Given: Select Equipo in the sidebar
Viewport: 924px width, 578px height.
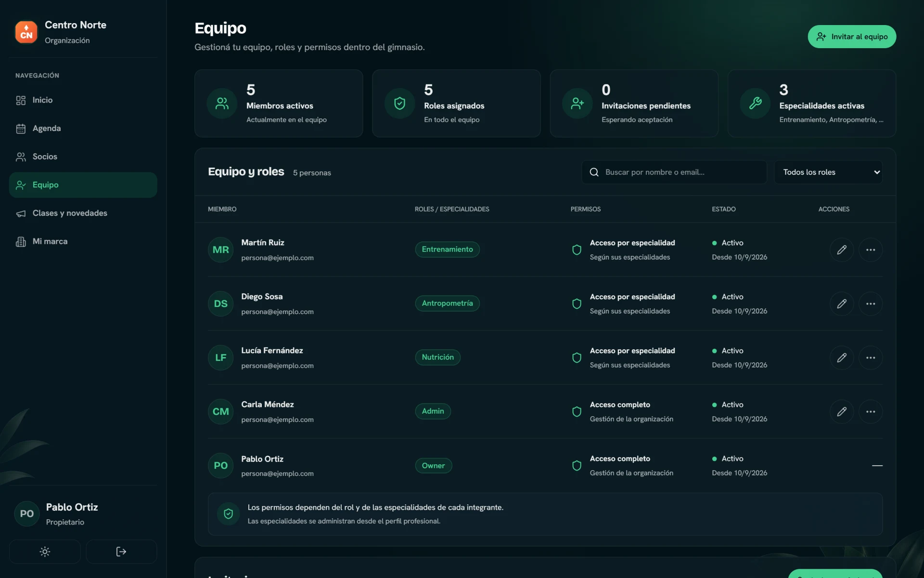Looking at the screenshot, I should 83,185.
